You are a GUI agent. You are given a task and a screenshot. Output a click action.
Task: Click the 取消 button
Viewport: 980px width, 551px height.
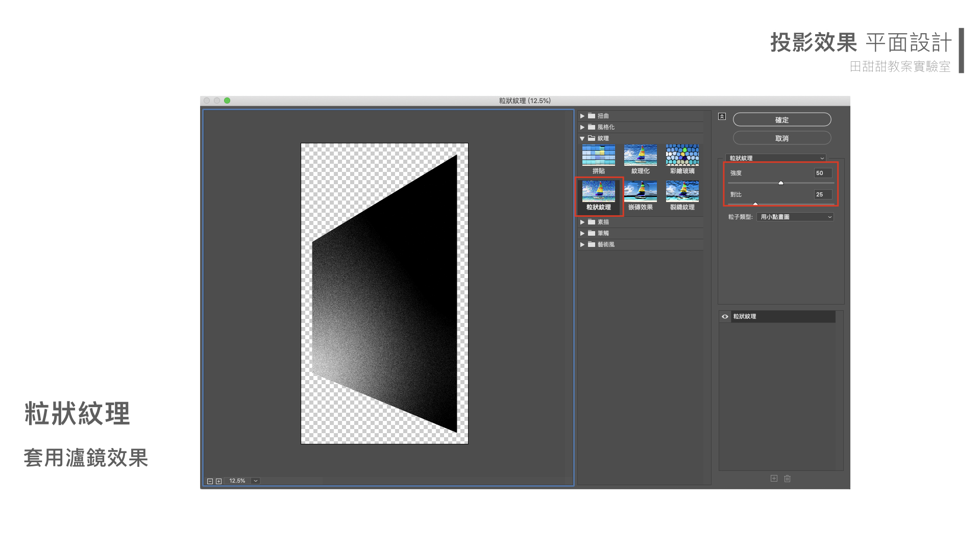[781, 138]
